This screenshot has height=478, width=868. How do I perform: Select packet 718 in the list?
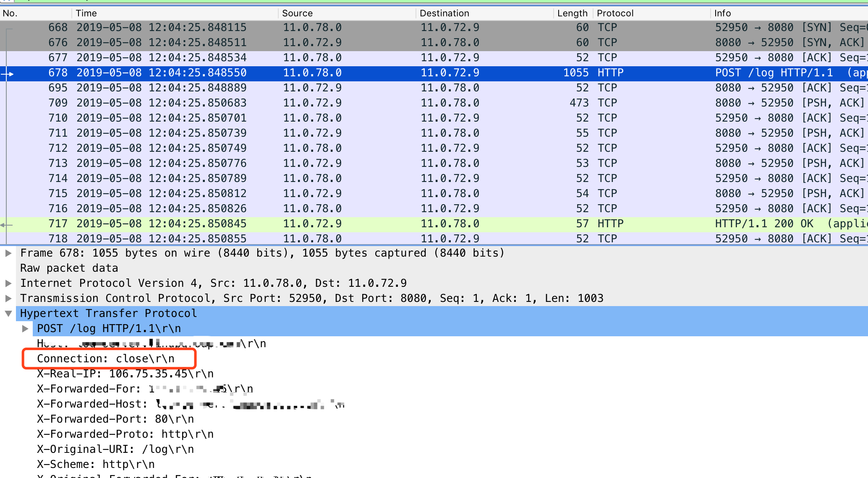(x=434, y=238)
